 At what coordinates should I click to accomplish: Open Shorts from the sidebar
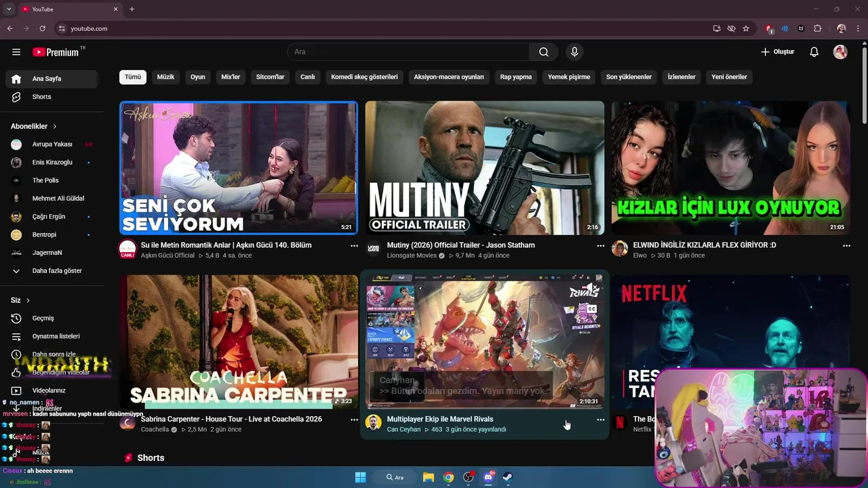(x=52, y=97)
